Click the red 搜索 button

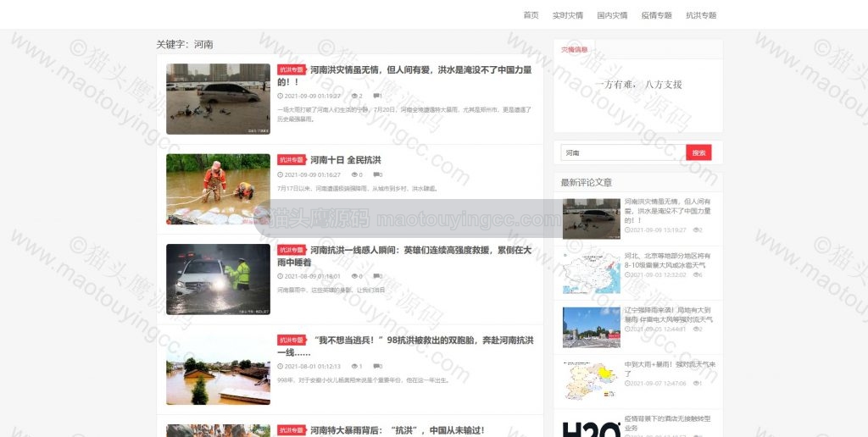tap(698, 152)
